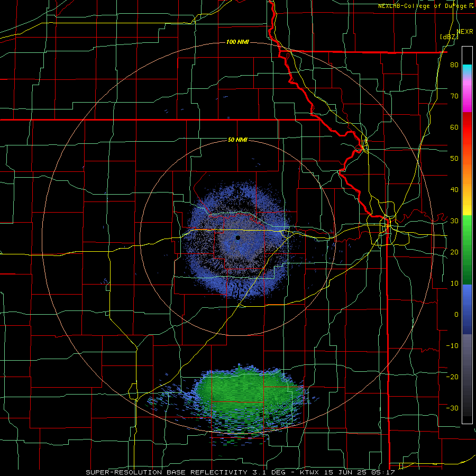Click the '50' value on color scale
Image resolution: width=476 pixels, height=476 pixels.
click(x=454, y=159)
